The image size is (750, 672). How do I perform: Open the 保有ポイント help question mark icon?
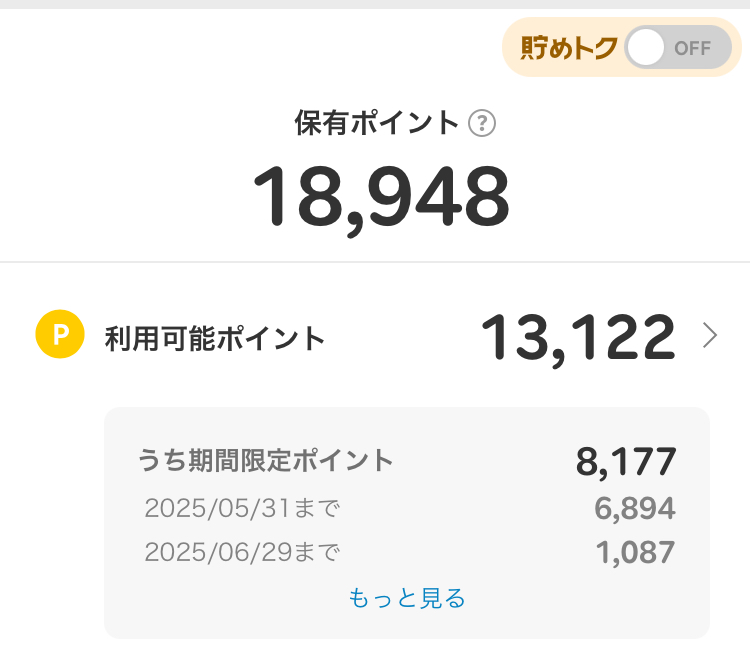point(482,123)
